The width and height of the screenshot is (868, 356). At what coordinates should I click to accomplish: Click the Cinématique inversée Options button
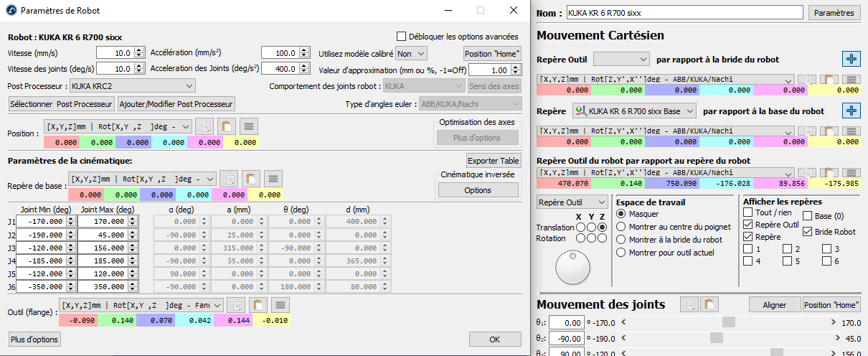click(x=478, y=190)
